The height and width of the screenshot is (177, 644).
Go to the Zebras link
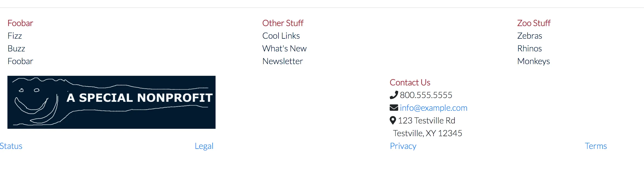coord(530,36)
